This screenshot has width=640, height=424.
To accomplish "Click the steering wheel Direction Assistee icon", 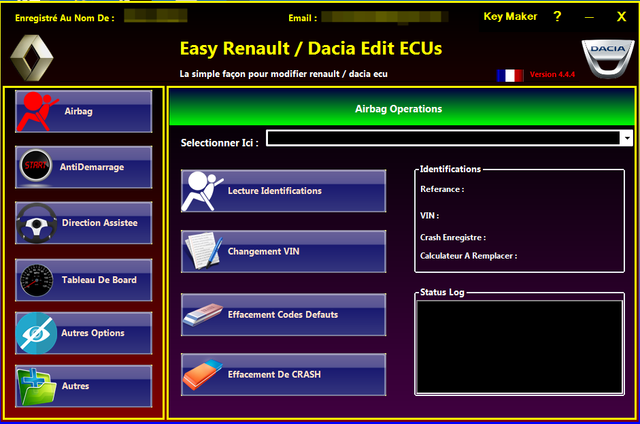I will point(37,223).
